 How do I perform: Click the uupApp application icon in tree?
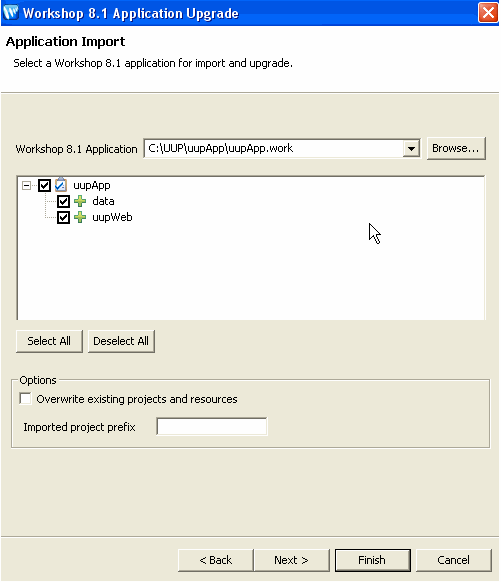tap(61, 184)
